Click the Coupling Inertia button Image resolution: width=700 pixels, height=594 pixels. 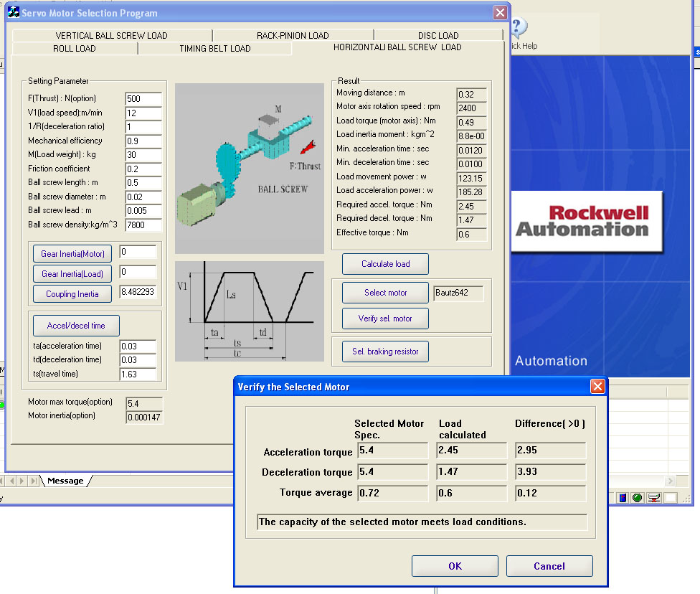[72, 294]
